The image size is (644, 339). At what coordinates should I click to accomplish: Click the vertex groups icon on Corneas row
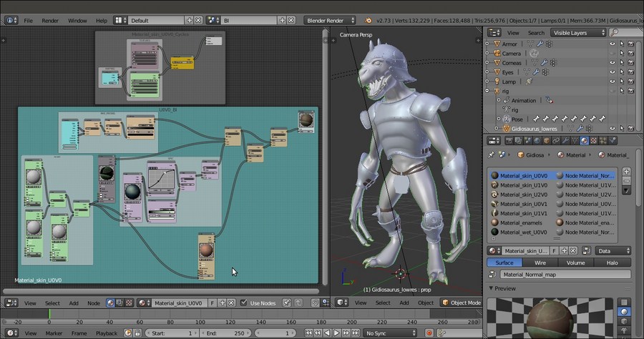[x=553, y=63]
